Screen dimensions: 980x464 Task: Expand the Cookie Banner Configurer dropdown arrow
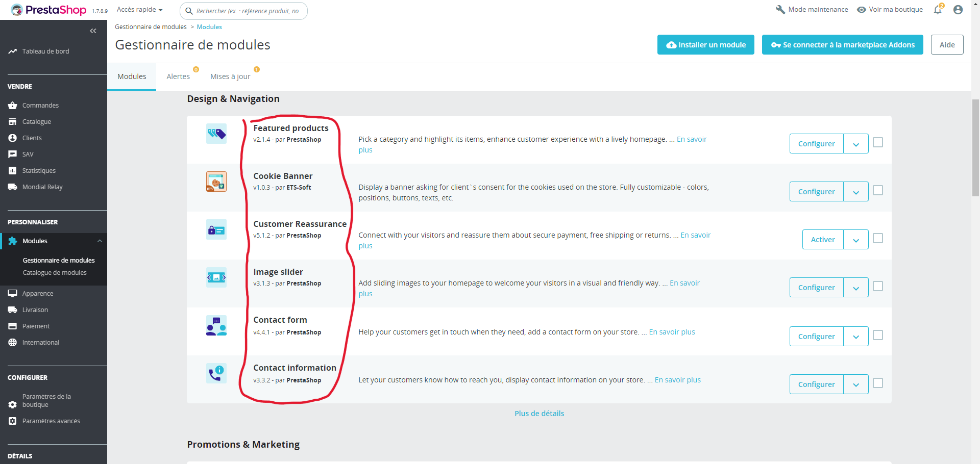pyautogui.click(x=856, y=192)
